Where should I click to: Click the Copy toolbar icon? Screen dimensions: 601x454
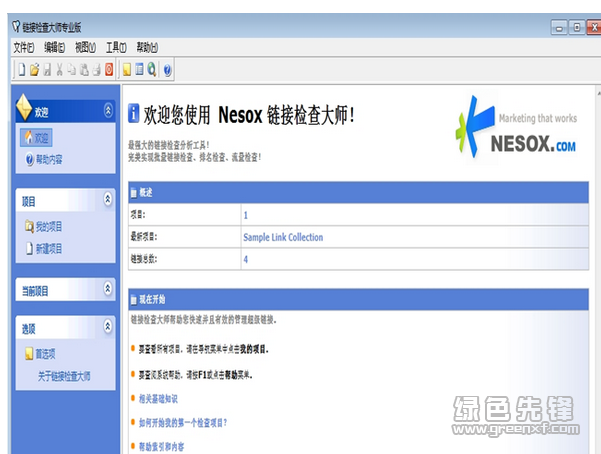tap(72, 69)
